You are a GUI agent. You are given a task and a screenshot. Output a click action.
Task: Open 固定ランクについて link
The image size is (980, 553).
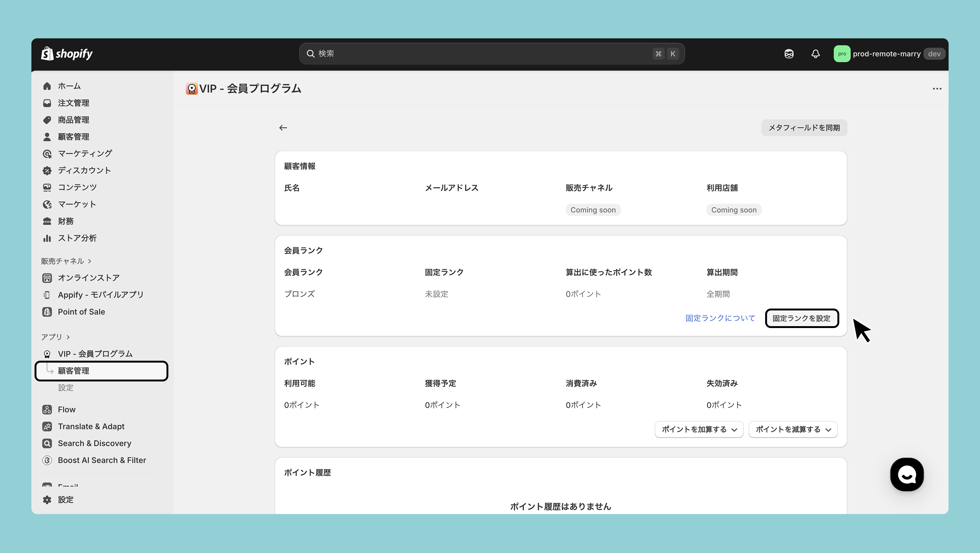[x=720, y=318]
